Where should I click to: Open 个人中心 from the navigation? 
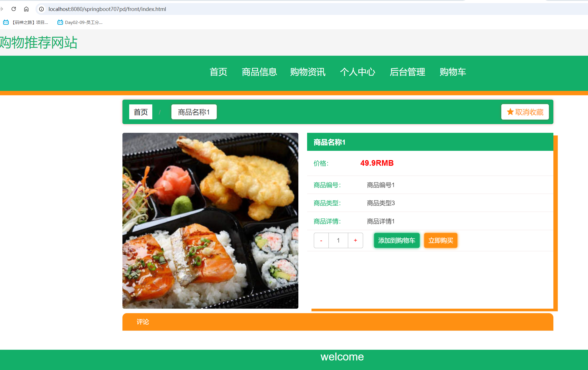[358, 72]
